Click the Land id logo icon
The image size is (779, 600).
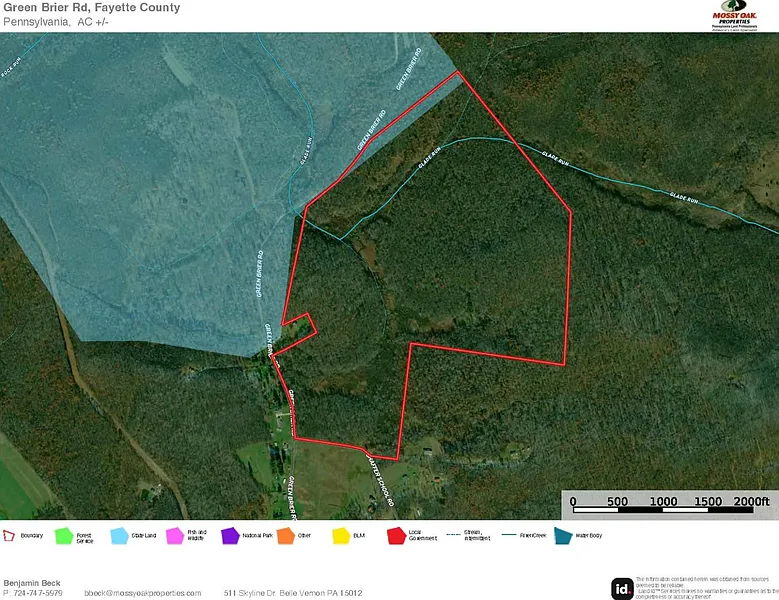621,587
